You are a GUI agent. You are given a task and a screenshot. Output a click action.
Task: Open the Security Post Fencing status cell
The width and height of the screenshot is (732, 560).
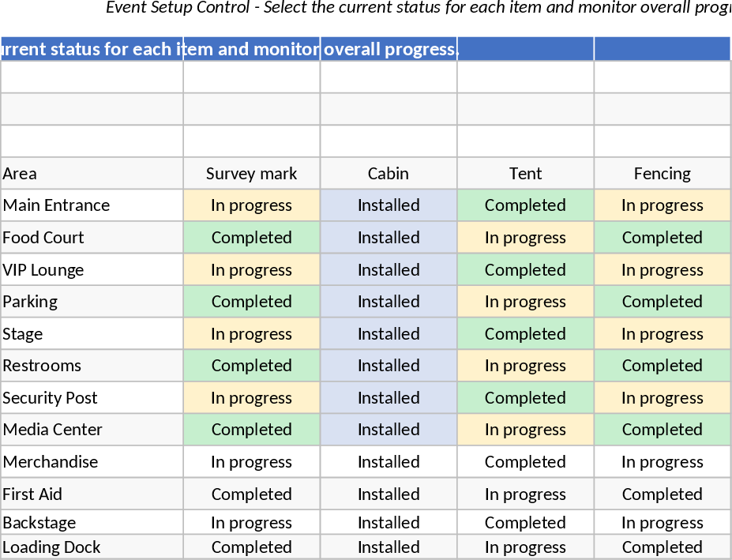pyautogui.click(x=662, y=398)
